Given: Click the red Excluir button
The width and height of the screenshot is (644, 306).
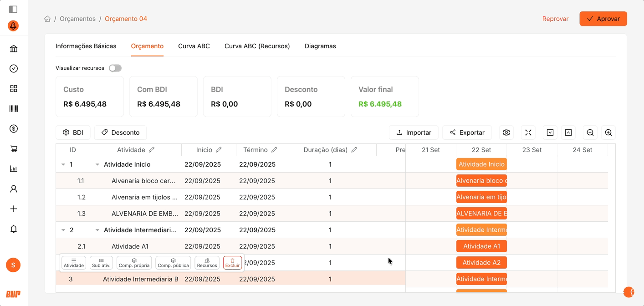Looking at the screenshot, I should coord(232,263).
